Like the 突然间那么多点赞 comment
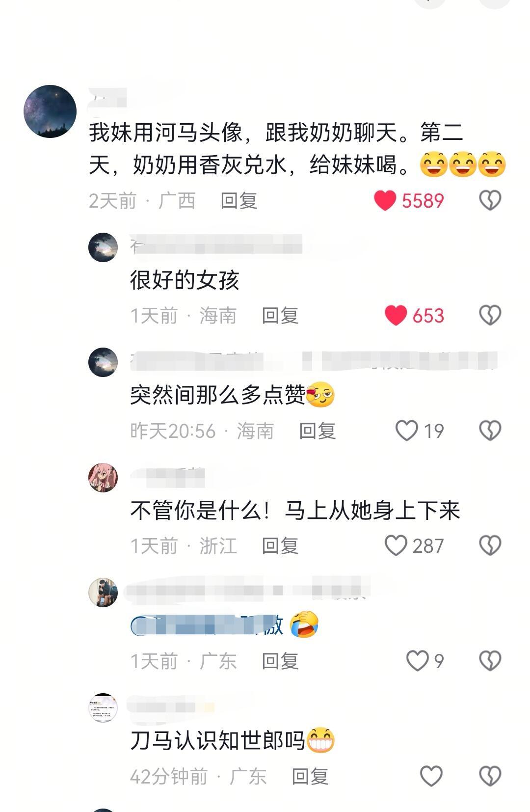Image resolution: width=530 pixels, height=812 pixels. tap(407, 431)
